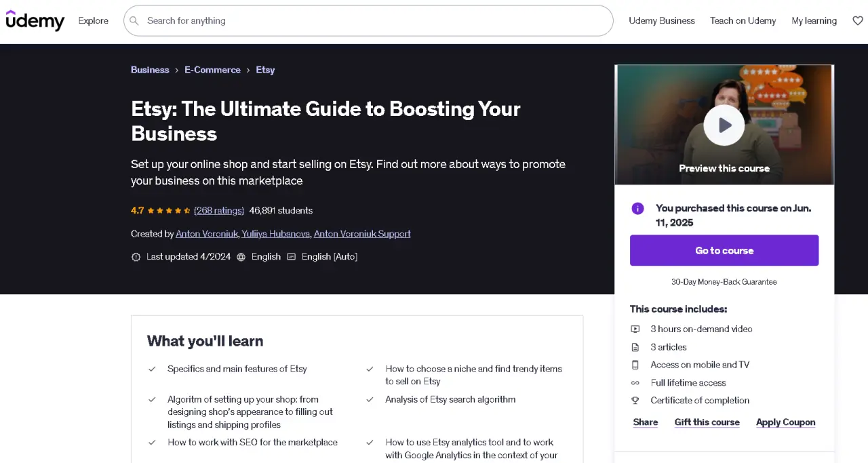The width and height of the screenshot is (868, 463).
Task: Open the Explore menu
Action: pyautogui.click(x=94, y=21)
